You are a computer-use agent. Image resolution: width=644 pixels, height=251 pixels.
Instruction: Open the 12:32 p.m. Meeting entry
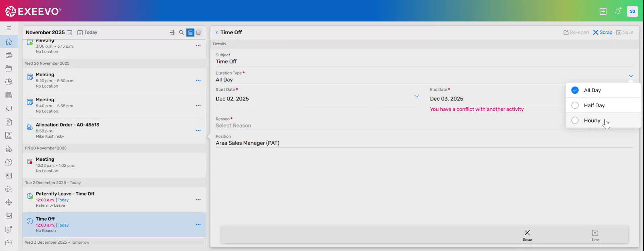tap(114, 165)
